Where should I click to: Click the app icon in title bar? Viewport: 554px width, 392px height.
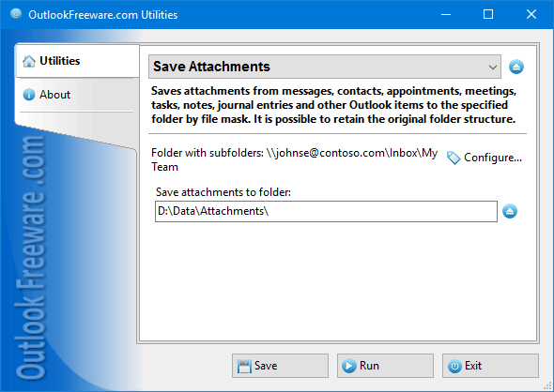click(x=16, y=14)
